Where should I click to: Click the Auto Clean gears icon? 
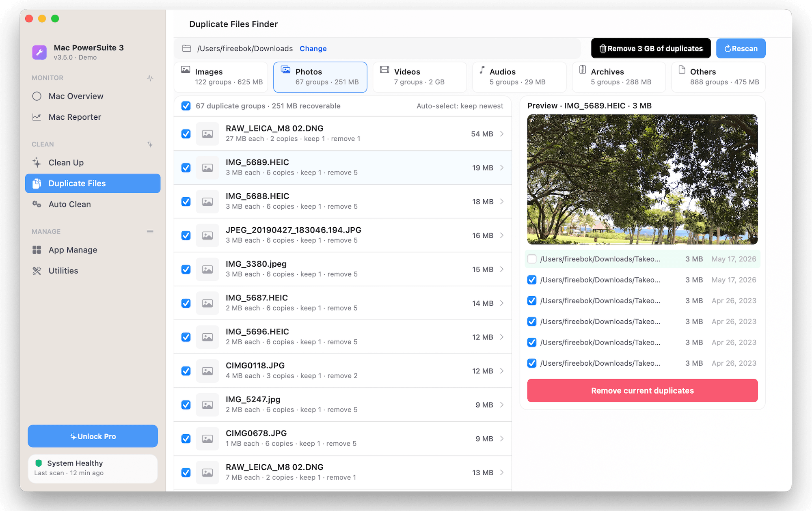point(37,204)
